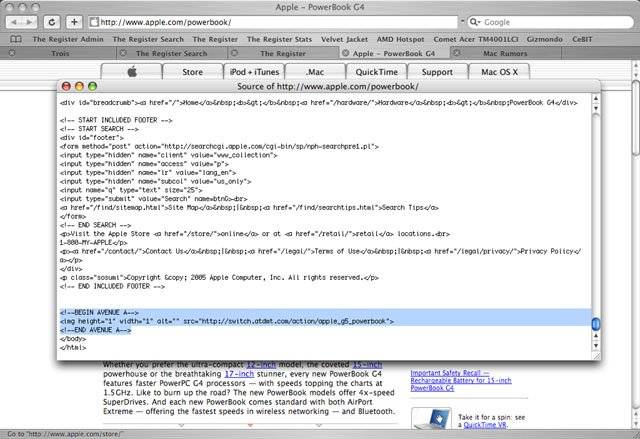Open the .Mac navigation tab

315,72
